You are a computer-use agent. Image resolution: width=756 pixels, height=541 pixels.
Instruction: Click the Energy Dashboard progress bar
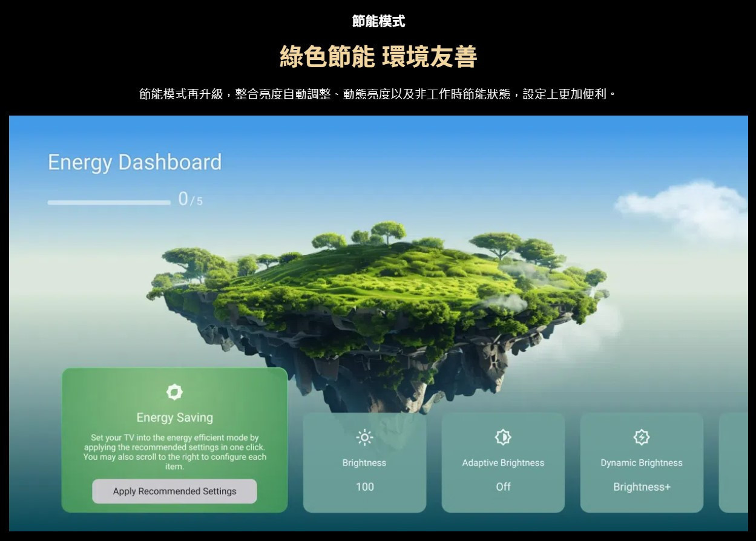pyautogui.click(x=109, y=202)
